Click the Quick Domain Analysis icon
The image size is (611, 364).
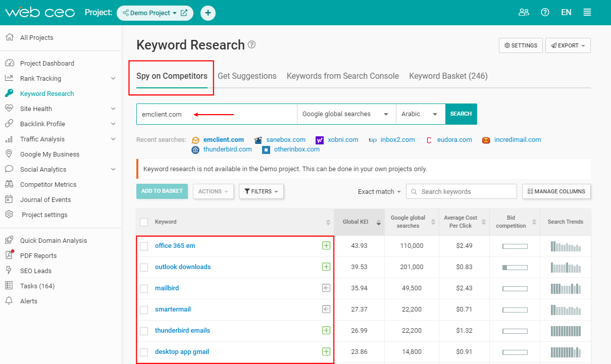pyautogui.click(x=9, y=240)
